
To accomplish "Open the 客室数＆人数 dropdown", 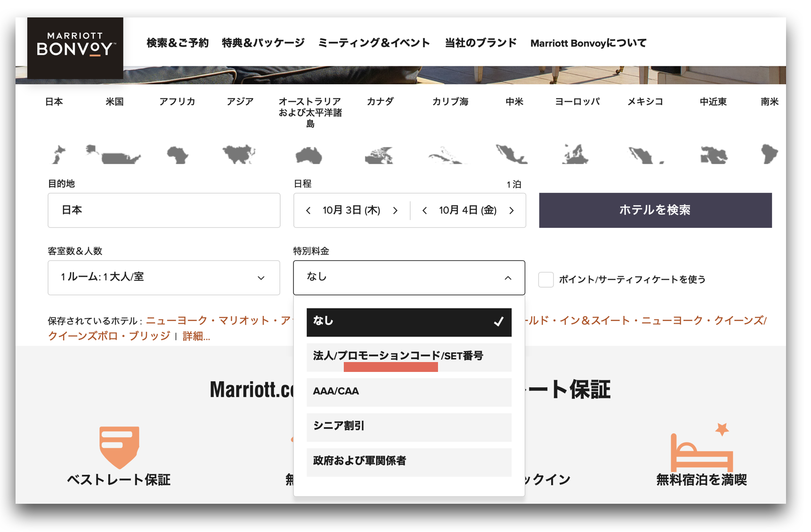I will (164, 278).
